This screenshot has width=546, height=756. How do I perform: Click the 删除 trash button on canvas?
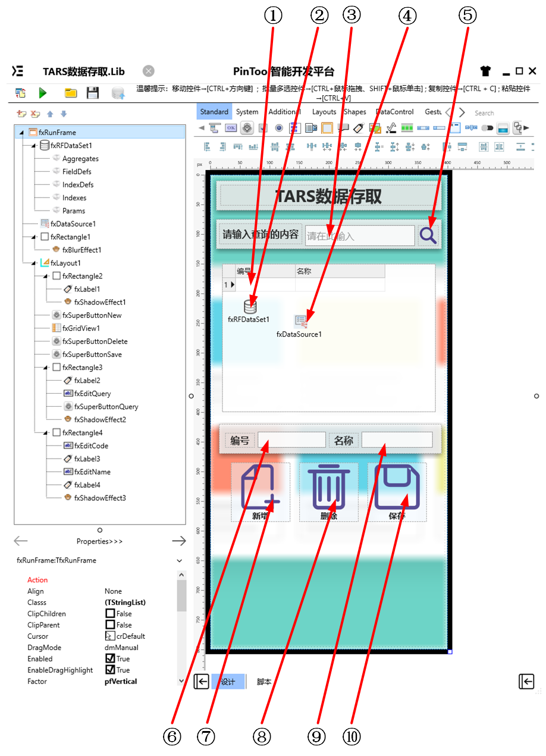click(x=328, y=493)
